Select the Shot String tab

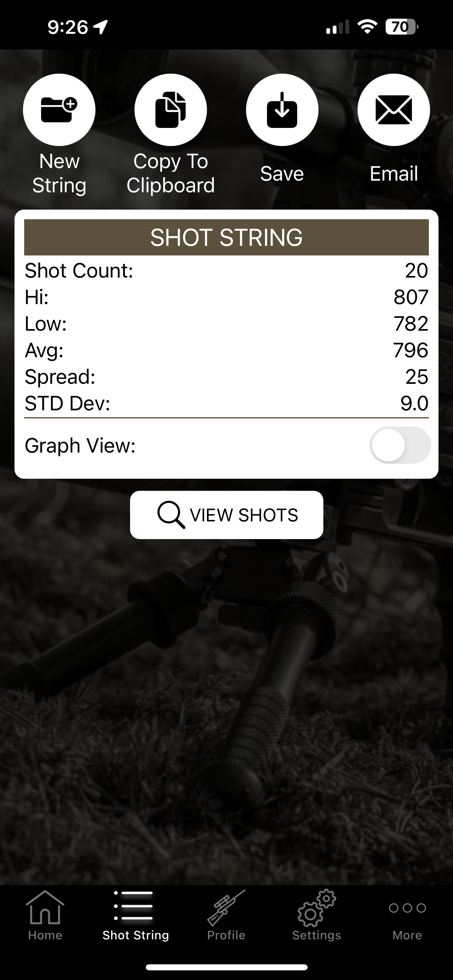click(x=136, y=916)
